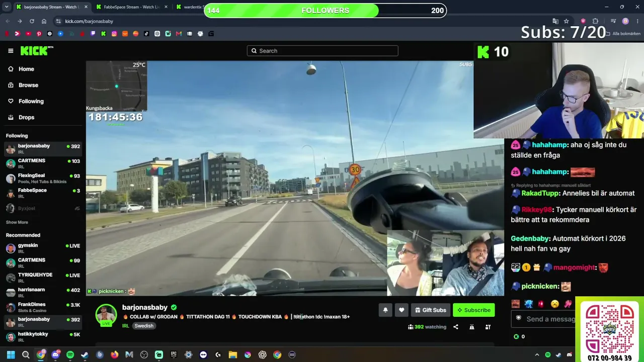Open the Twitch bookmark

(x=93, y=34)
